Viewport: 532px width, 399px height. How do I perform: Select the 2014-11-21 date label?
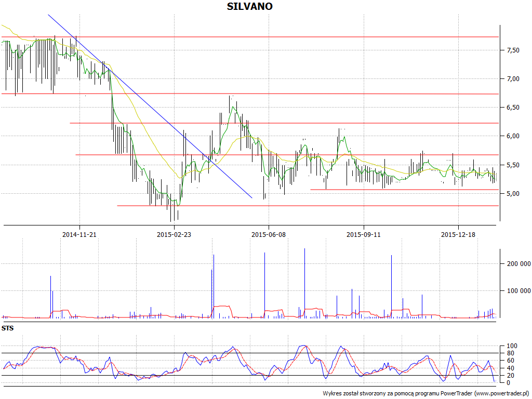click(x=79, y=234)
